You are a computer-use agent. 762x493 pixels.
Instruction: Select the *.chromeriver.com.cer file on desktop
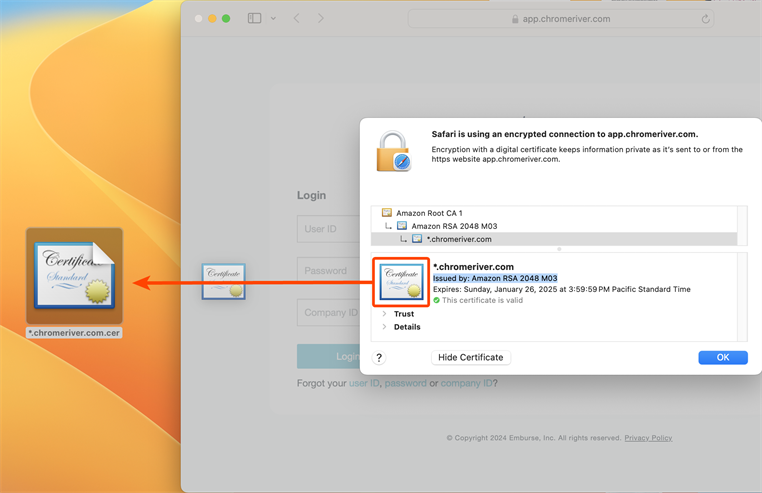pos(74,276)
